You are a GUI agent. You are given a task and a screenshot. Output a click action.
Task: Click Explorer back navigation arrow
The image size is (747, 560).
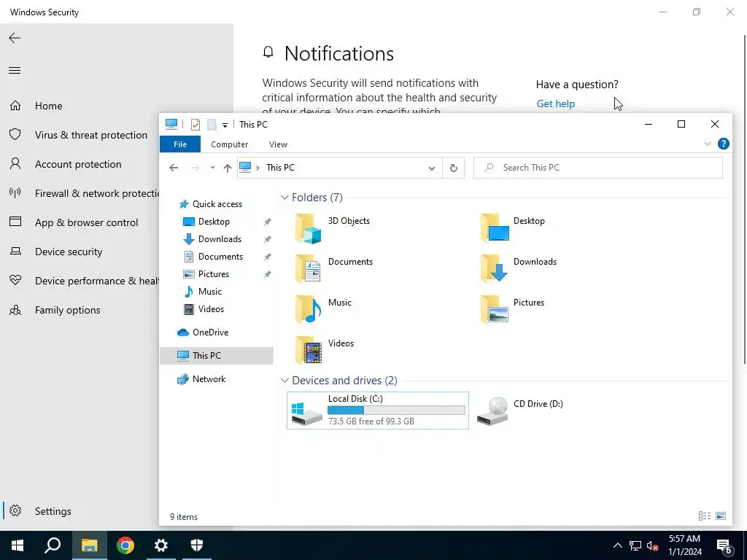pyautogui.click(x=174, y=168)
